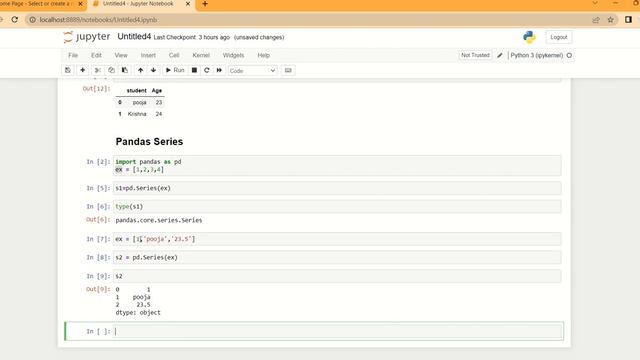Open a new browser tab

205,4
